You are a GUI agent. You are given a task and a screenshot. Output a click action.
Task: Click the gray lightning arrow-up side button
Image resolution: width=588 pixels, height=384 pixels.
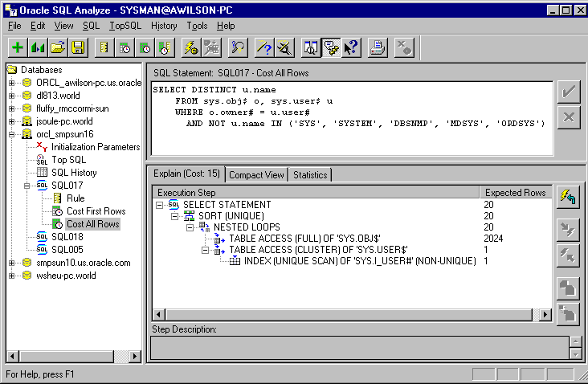click(568, 255)
